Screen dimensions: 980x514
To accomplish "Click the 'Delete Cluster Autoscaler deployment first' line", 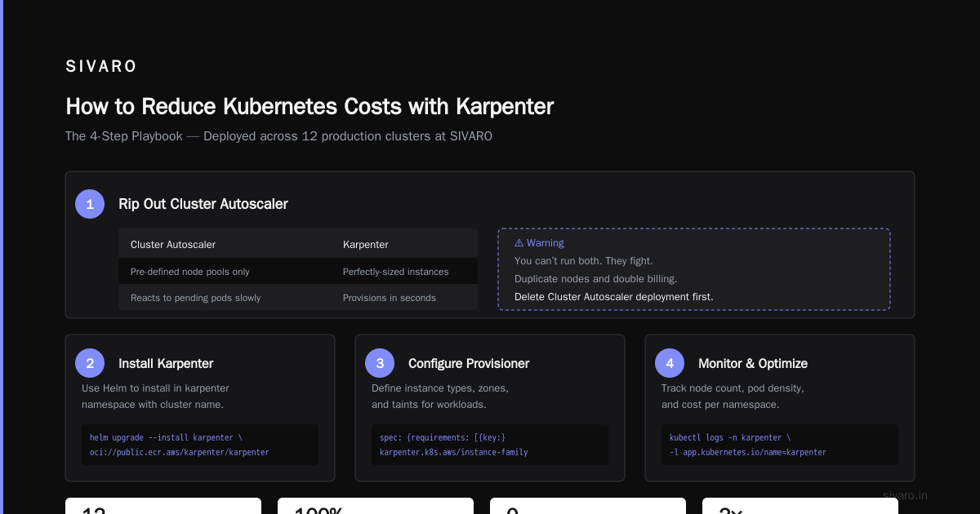I will tap(613, 297).
